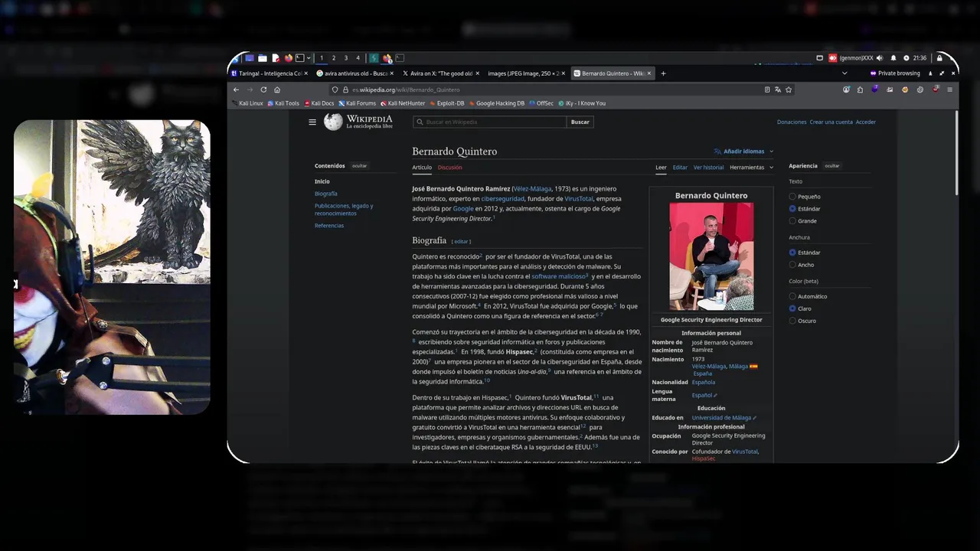
Task: Click the purple cube extension icon
Action: tap(874, 90)
